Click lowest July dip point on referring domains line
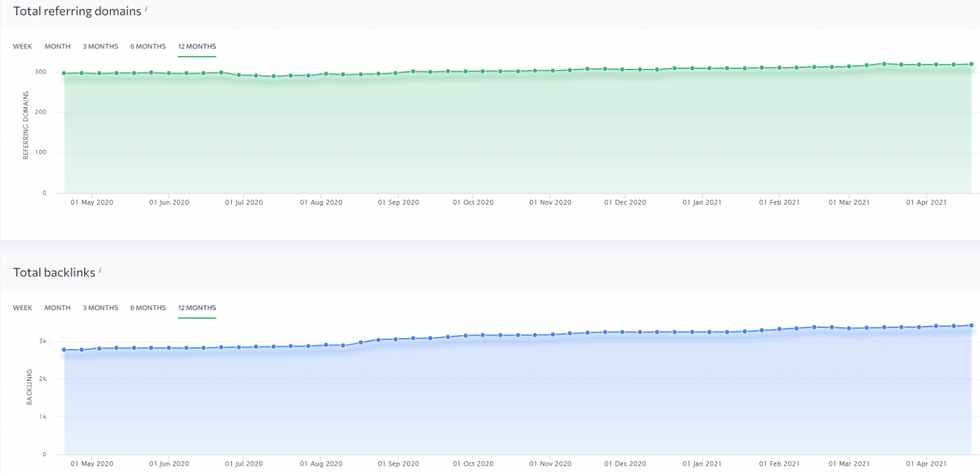The height and width of the screenshot is (474, 980). pyautogui.click(x=274, y=77)
